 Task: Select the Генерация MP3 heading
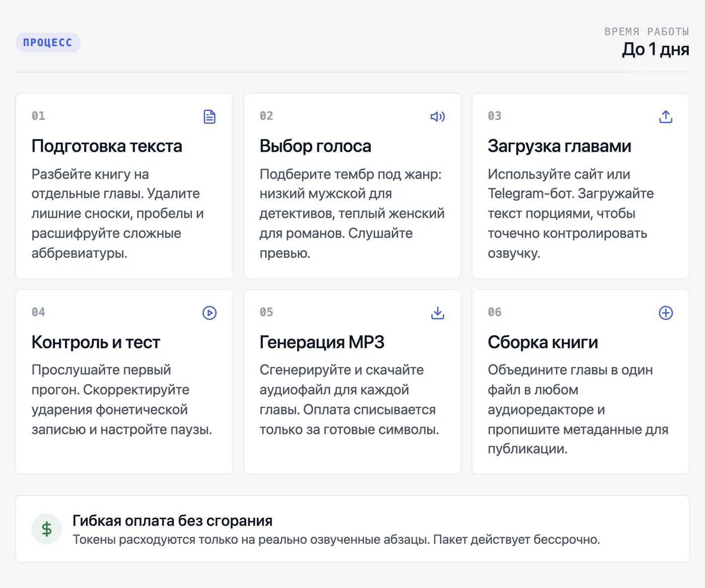point(322,343)
